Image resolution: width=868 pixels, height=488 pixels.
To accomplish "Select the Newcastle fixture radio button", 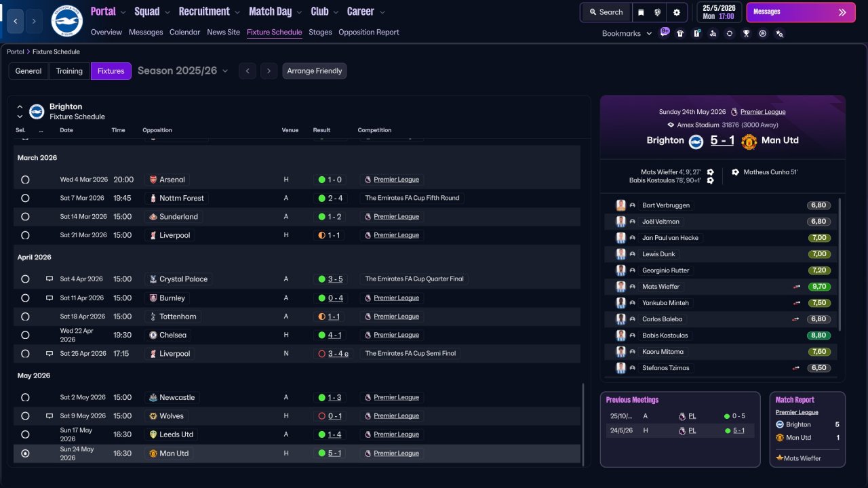I will coord(25,397).
